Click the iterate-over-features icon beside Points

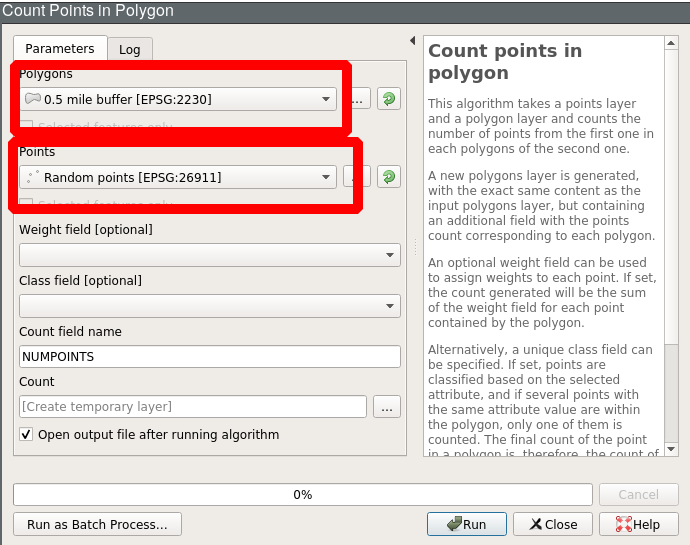[x=389, y=177]
